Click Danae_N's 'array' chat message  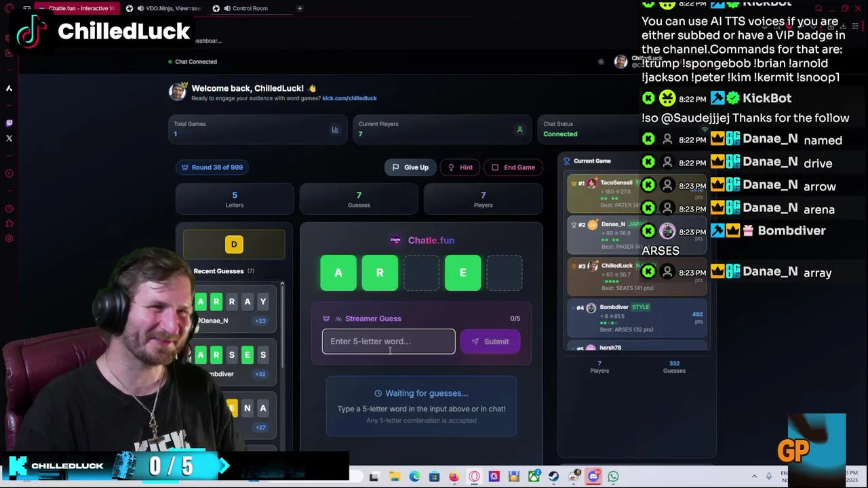coord(817,272)
